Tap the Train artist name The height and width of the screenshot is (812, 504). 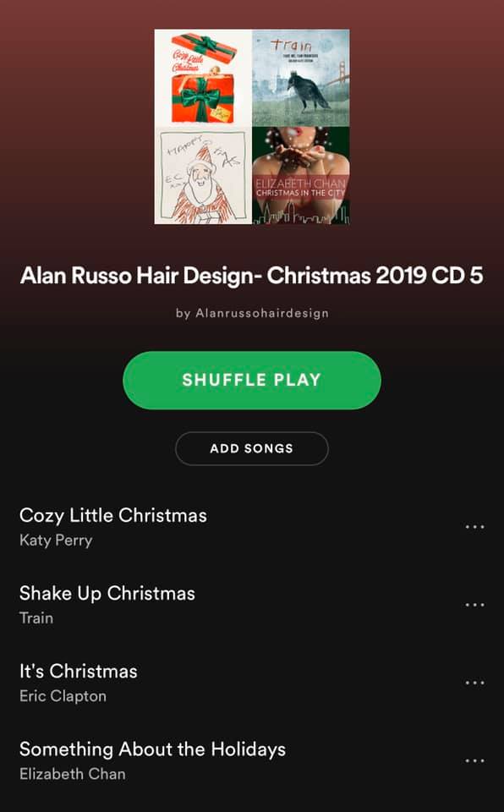(36, 617)
